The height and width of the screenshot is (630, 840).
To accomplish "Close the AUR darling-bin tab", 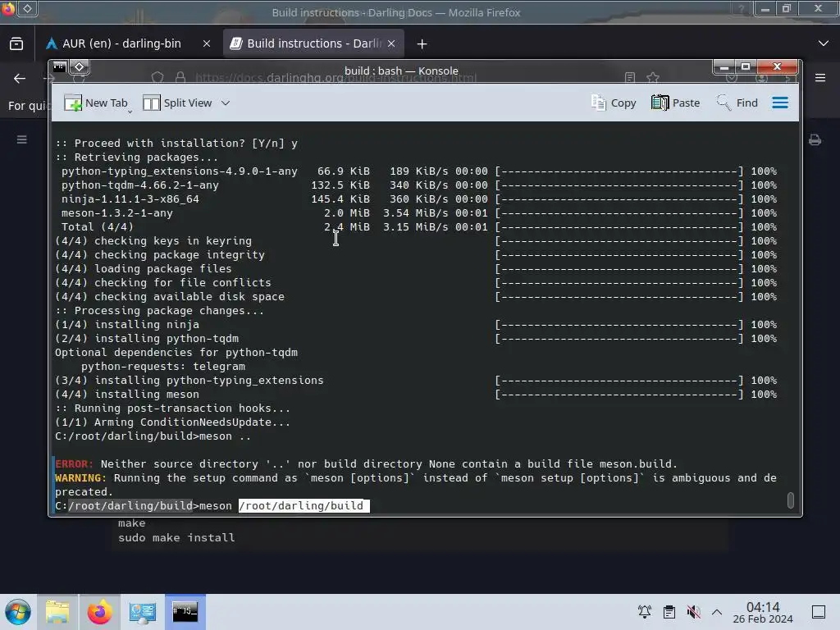I will coord(206,43).
